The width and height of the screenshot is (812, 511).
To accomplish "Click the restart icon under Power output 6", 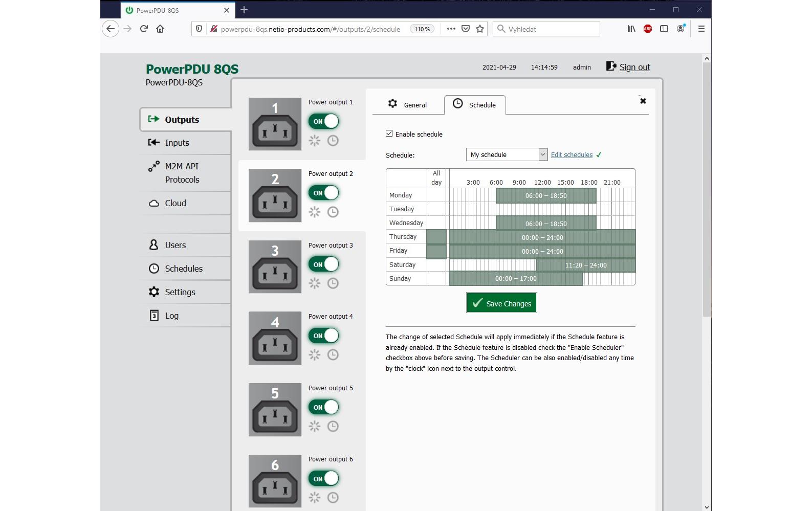I will (314, 497).
